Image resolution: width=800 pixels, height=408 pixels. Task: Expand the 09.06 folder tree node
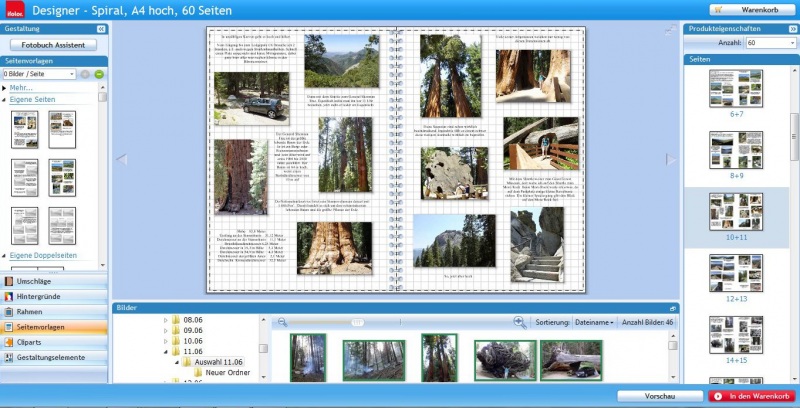pos(165,330)
